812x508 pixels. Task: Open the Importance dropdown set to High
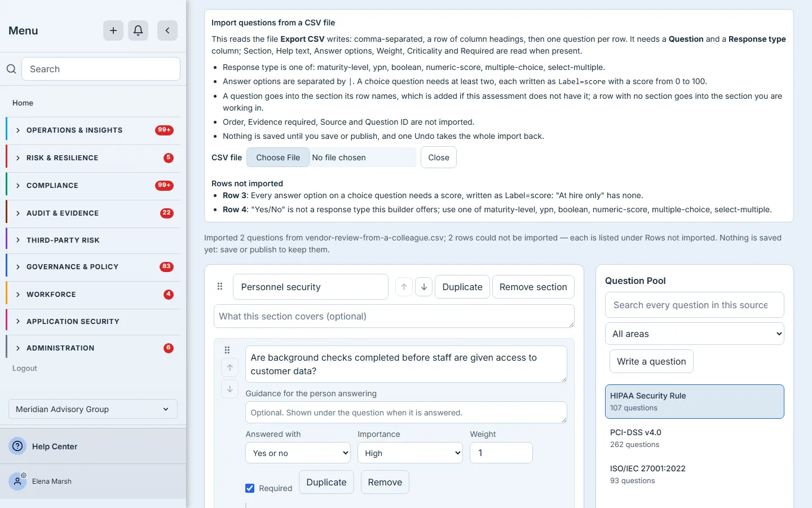pyautogui.click(x=410, y=453)
